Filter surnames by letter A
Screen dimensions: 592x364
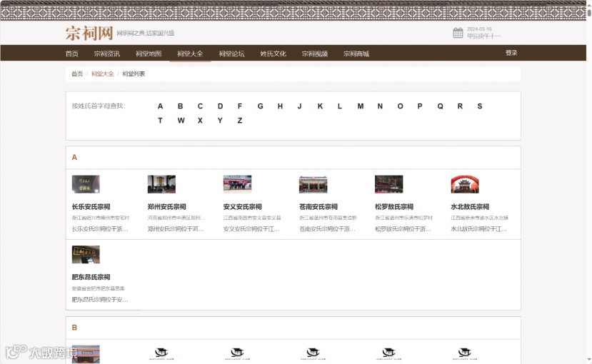coord(160,106)
